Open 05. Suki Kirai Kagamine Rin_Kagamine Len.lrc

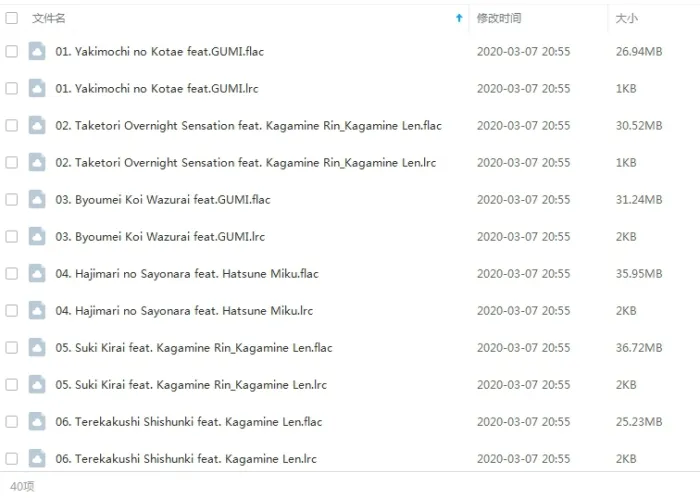(191, 385)
